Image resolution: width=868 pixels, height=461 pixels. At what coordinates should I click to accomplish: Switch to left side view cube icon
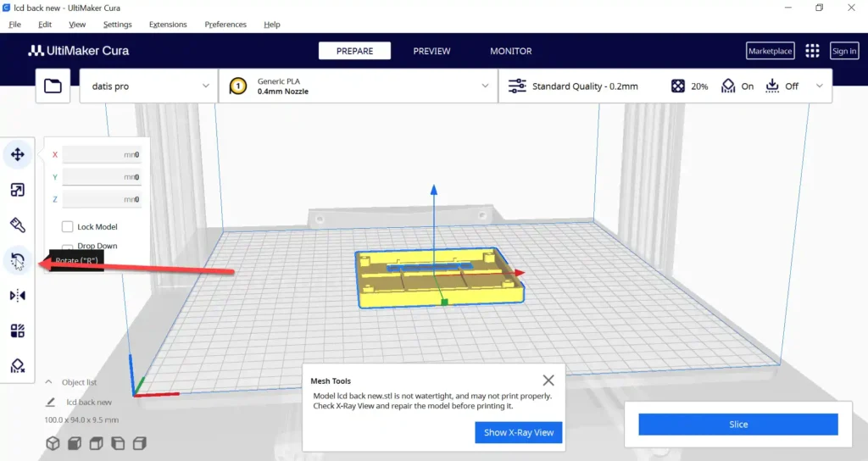(x=118, y=443)
